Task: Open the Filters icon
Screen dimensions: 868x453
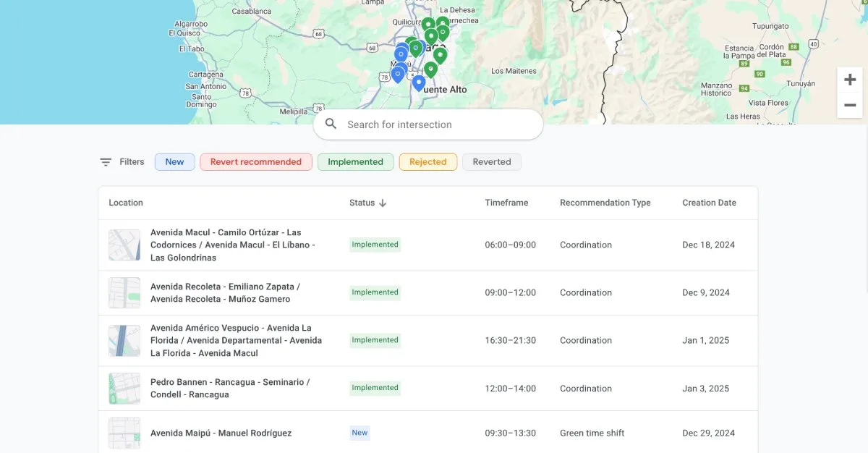Action: (106, 162)
